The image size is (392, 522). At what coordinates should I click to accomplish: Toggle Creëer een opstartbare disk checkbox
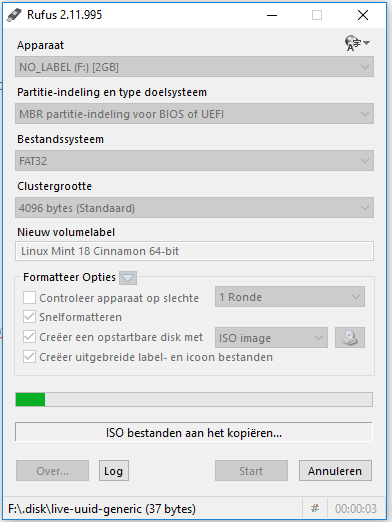(29, 337)
